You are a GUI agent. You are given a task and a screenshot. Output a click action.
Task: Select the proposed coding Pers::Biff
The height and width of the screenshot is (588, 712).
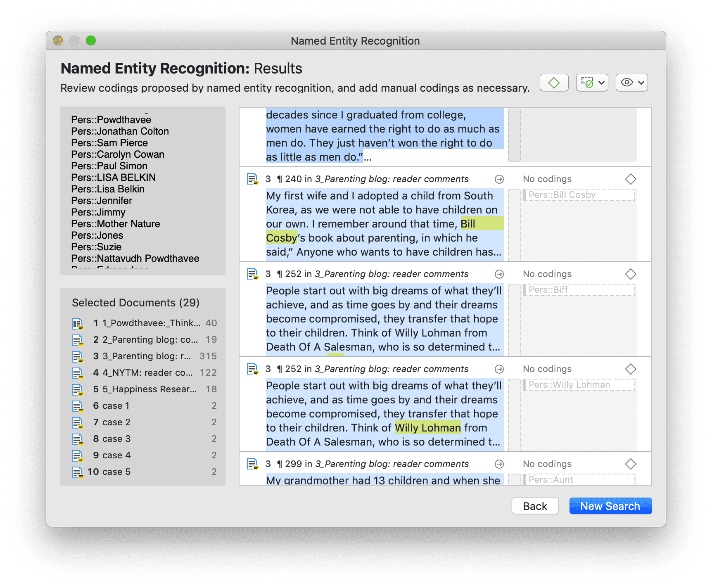click(x=579, y=290)
